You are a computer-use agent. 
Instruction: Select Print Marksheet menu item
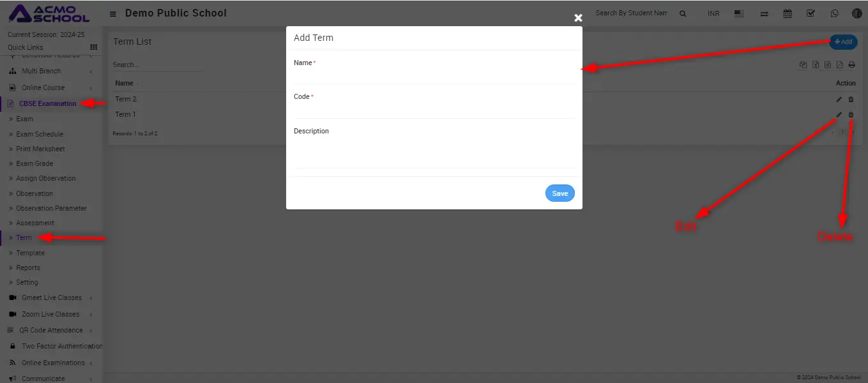pos(40,149)
